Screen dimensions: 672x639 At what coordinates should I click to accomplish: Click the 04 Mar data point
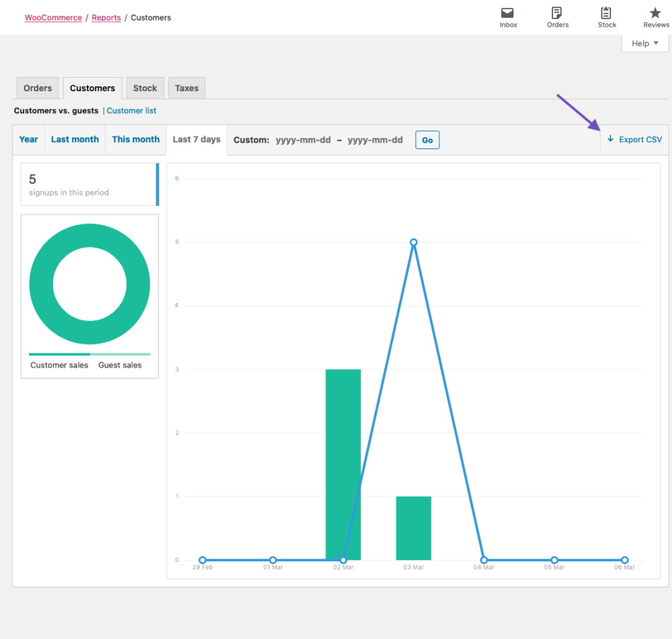point(484,560)
